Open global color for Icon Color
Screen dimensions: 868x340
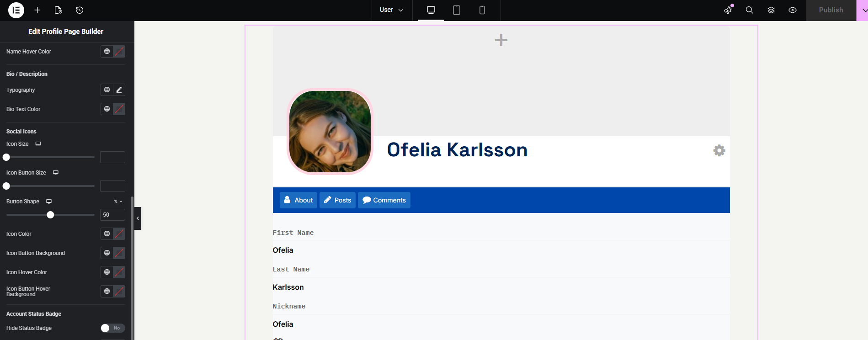click(x=107, y=234)
